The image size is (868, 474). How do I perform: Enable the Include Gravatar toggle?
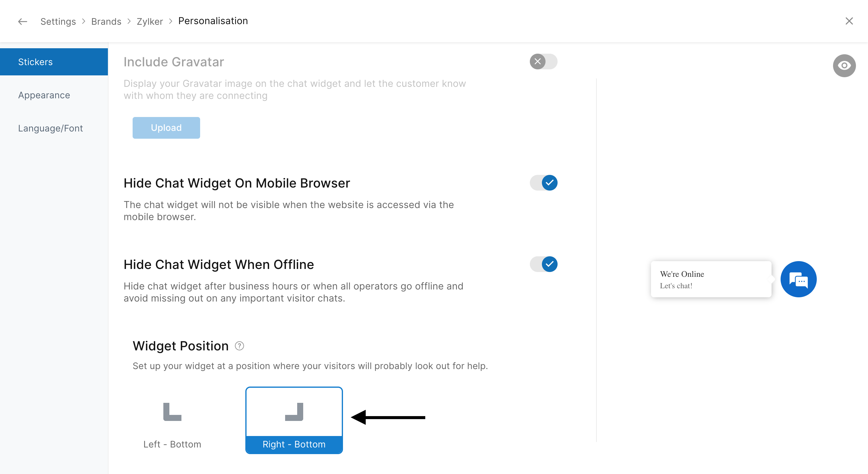[543, 62]
